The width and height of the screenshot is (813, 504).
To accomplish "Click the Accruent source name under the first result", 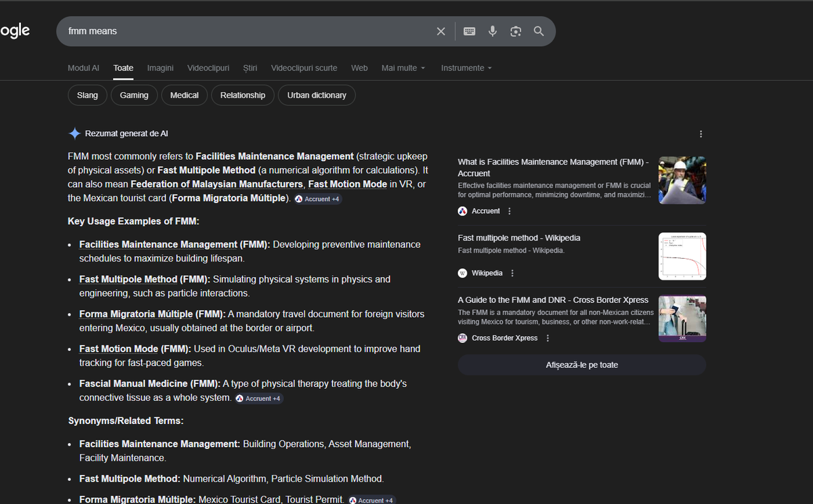I will [486, 211].
